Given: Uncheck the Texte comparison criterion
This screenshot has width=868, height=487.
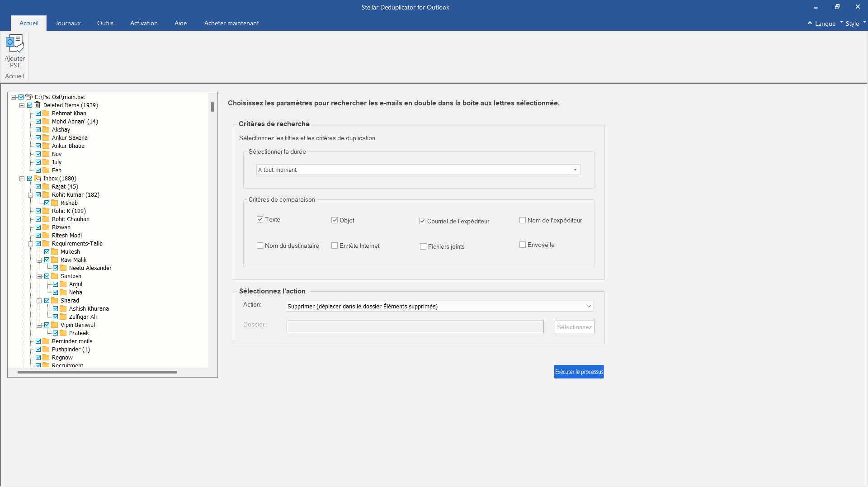Looking at the screenshot, I should click(x=260, y=219).
